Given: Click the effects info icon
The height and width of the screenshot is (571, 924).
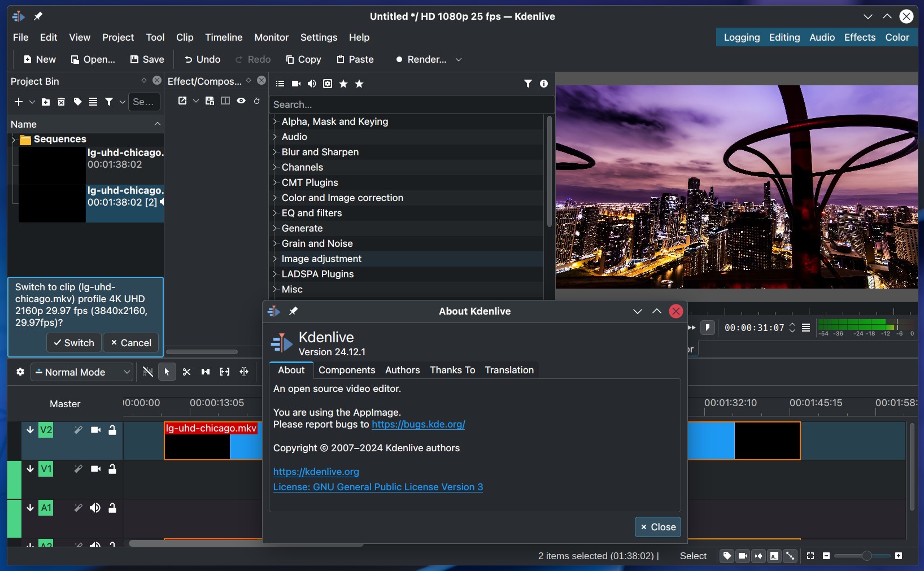Looking at the screenshot, I should [x=544, y=84].
